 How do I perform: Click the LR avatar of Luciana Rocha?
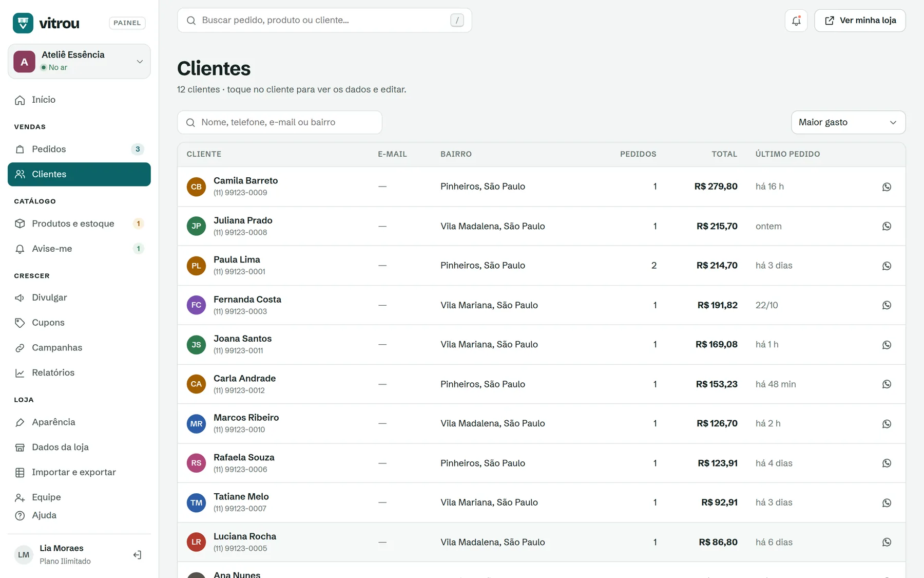[196, 542]
